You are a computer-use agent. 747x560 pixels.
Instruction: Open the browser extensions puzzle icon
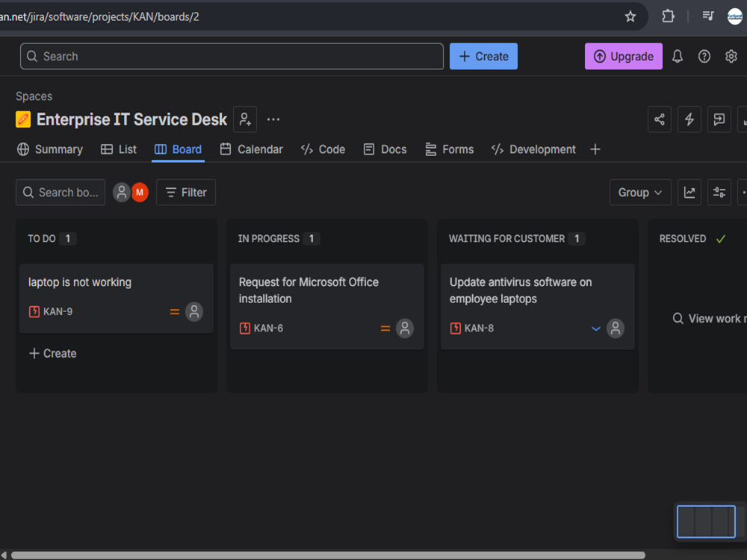click(668, 16)
